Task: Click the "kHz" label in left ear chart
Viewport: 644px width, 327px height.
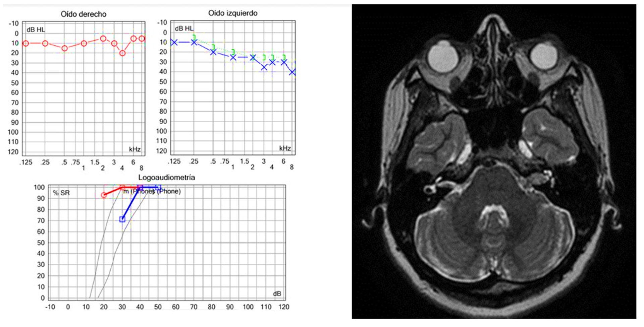Action: click(285, 148)
